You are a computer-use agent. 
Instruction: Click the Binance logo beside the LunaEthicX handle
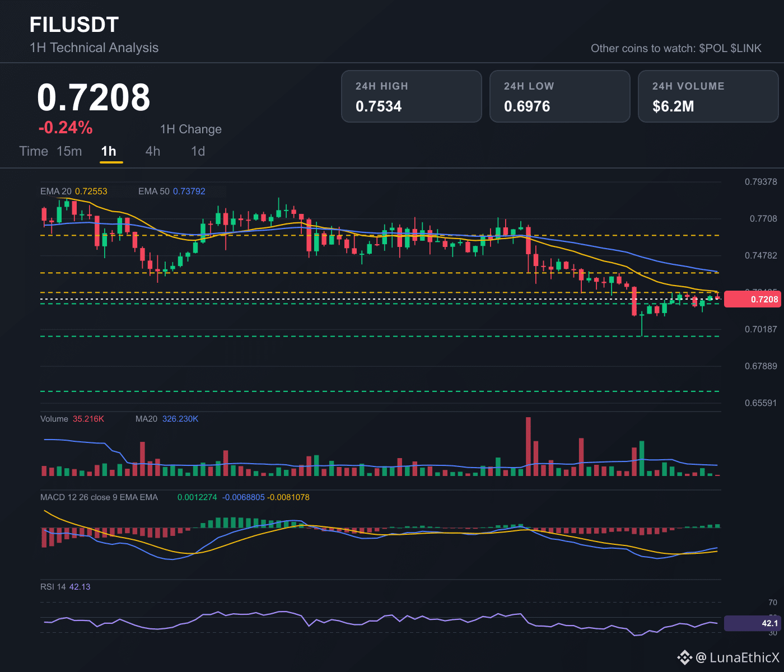684,657
